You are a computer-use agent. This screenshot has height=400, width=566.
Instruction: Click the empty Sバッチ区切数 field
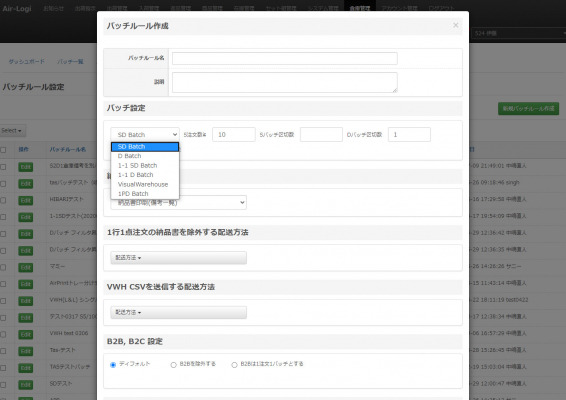[321, 135]
